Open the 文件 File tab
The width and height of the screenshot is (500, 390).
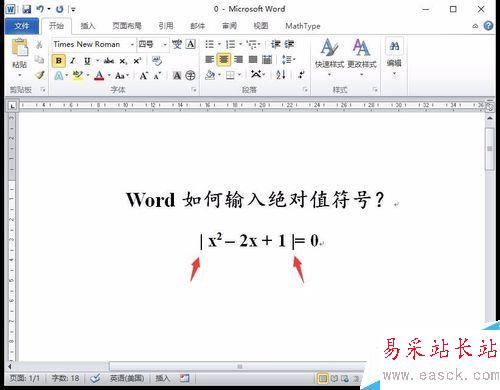(22, 26)
